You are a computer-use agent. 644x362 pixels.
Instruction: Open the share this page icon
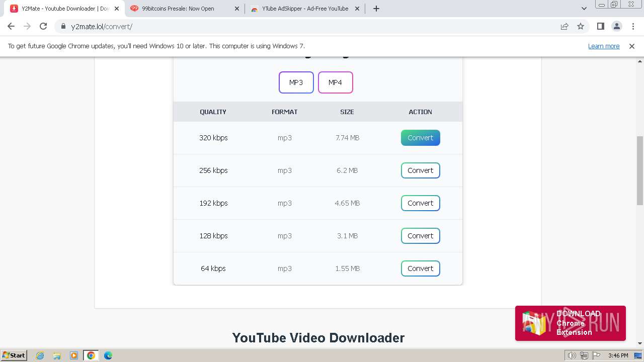pos(565,26)
